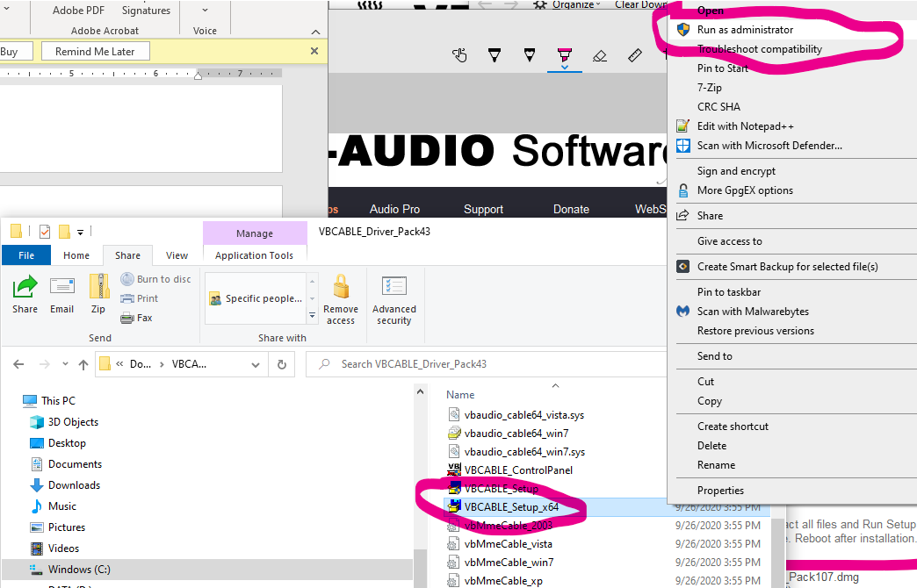Collapse the Word ribbon chevron

pyautogui.click(x=316, y=32)
